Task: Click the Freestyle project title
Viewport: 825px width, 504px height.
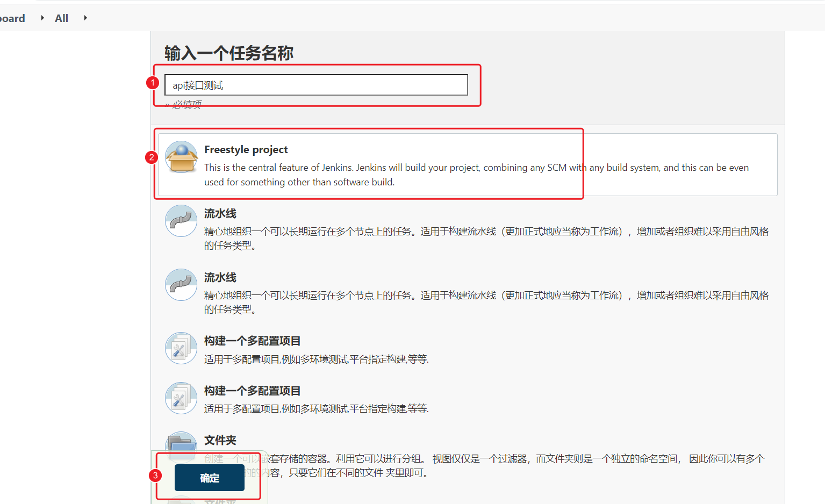Action: pos(246,149)
